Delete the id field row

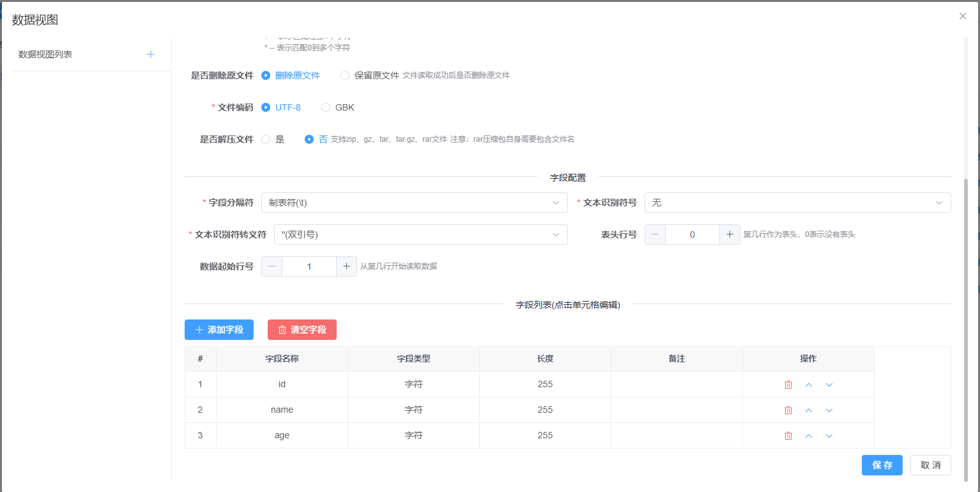788,385
